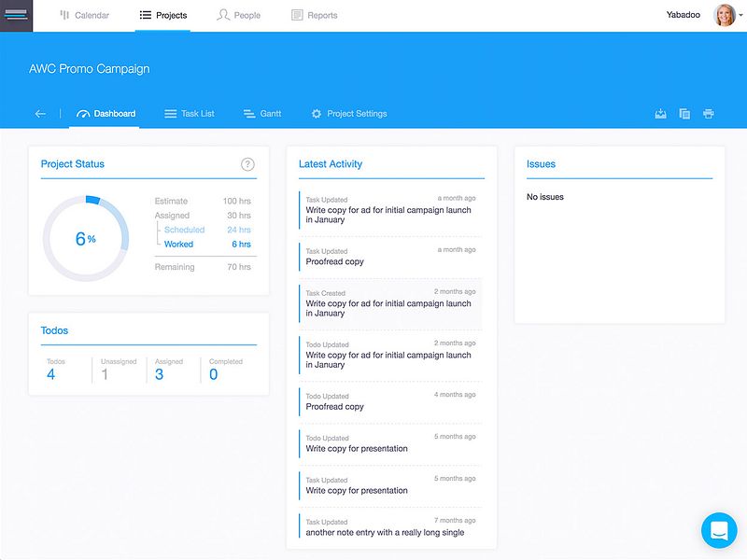
Task: Open the Gantt tab
Action: [x=261, y=112]
